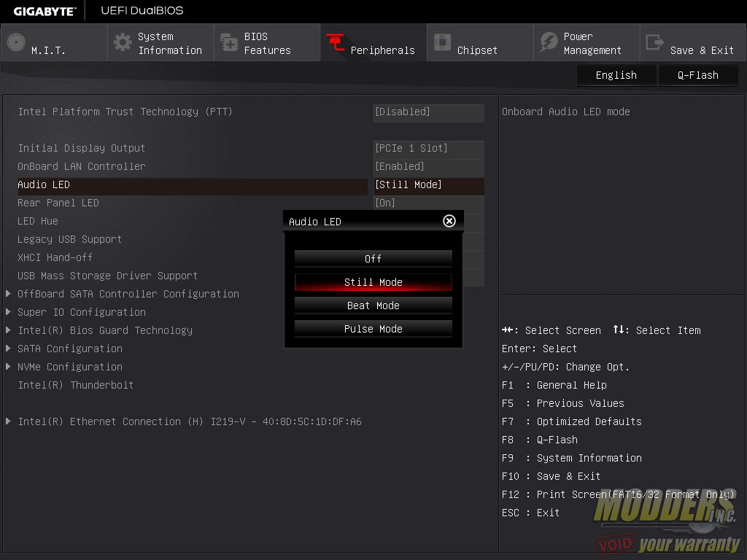This screenshot has width=747, height=560.
Task: Expand Intel(R) Bios Guard Technology arrow
Action: (8, 330)
